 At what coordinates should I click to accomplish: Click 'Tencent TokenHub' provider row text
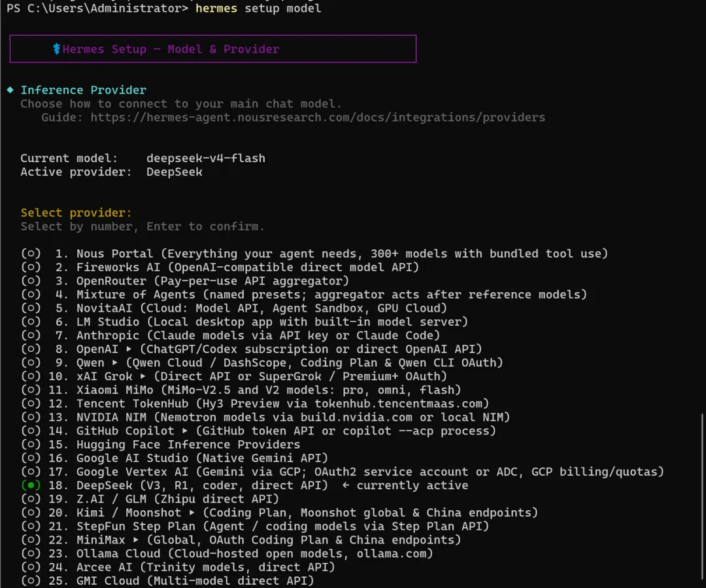pyautogui.click(x=282, y=404)
